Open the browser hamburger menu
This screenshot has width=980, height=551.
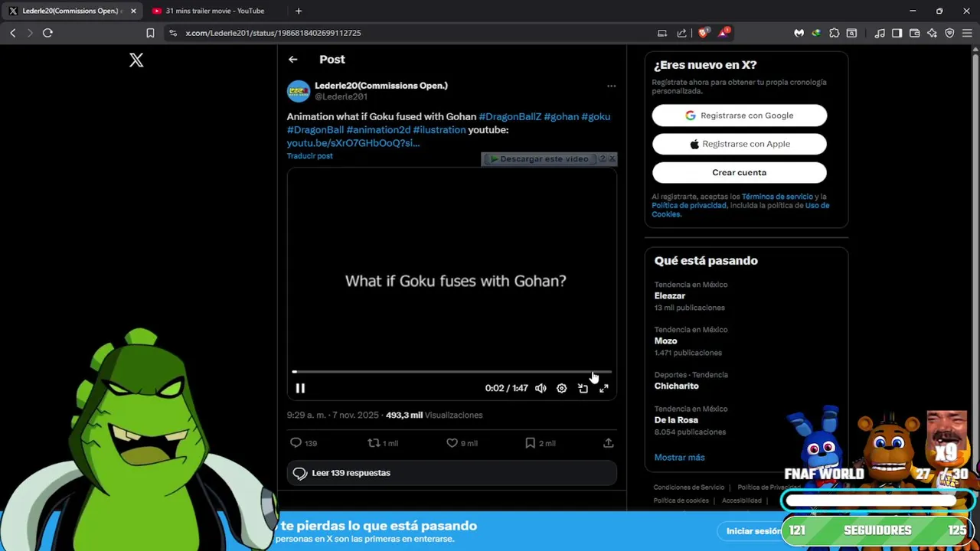click(967, 33)
